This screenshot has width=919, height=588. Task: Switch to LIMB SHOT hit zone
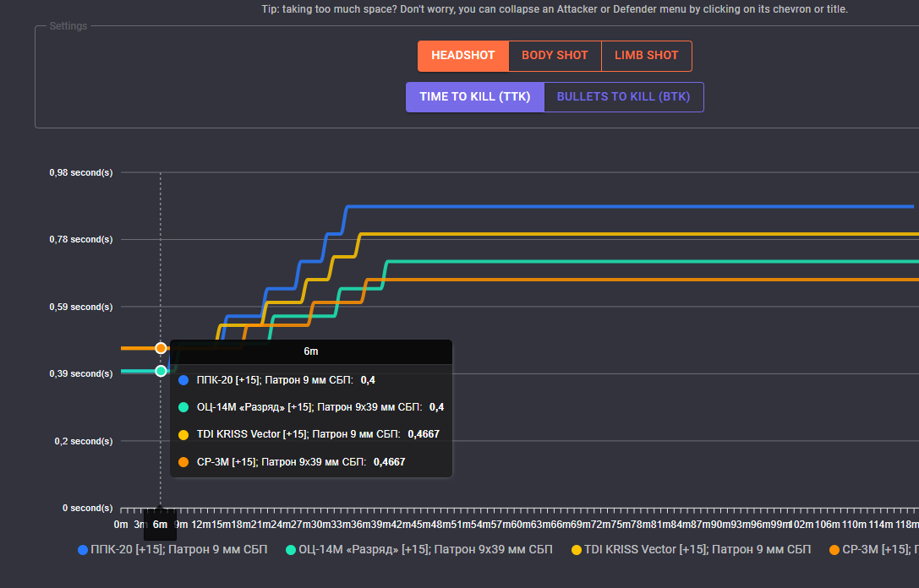[647, 56]
